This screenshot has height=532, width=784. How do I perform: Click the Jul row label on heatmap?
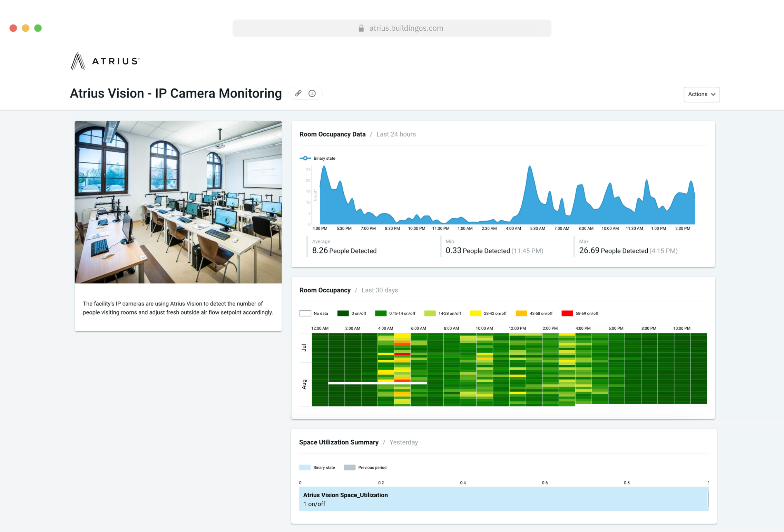click(x=304, y=348)
